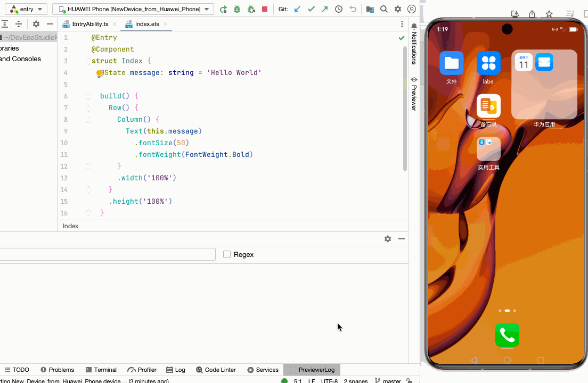Collapse all in project panel
The width and height of the screenshot is (588, 383).
(18, 24)
